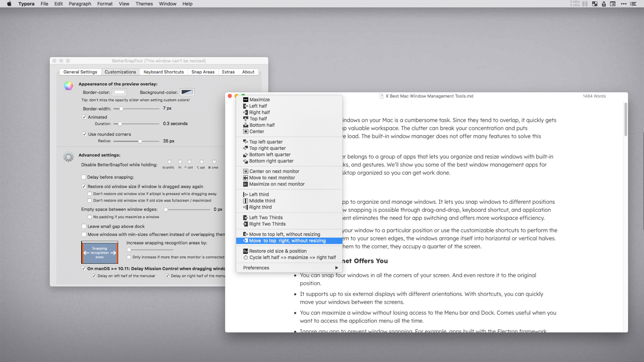Click the Snapping recognition areas preview image
The width and height of the screenshot is (644, 362).
[100, 253]
